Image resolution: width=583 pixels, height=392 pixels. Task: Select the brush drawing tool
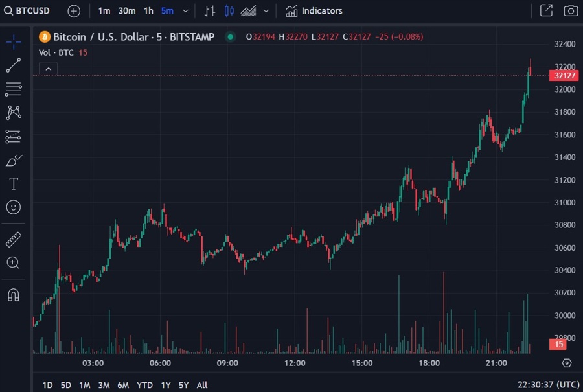tap(14, 160)
